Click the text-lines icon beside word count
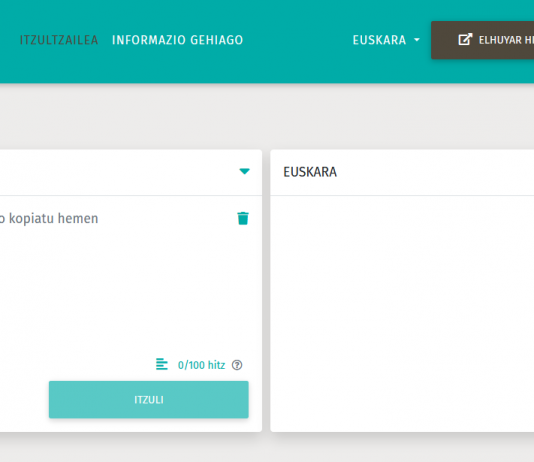Image resolution: width=534 pixels, height=462 pixels. click(x=162, y=364)
